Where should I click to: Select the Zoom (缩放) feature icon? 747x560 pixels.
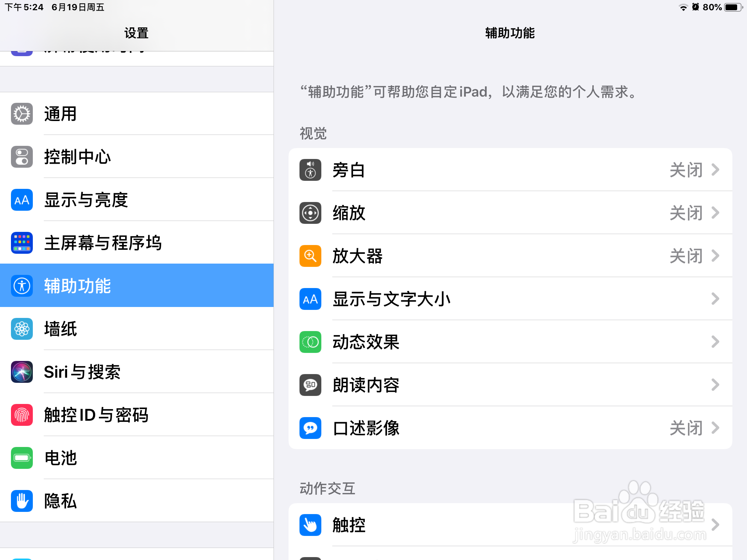[x=310, y=213]
